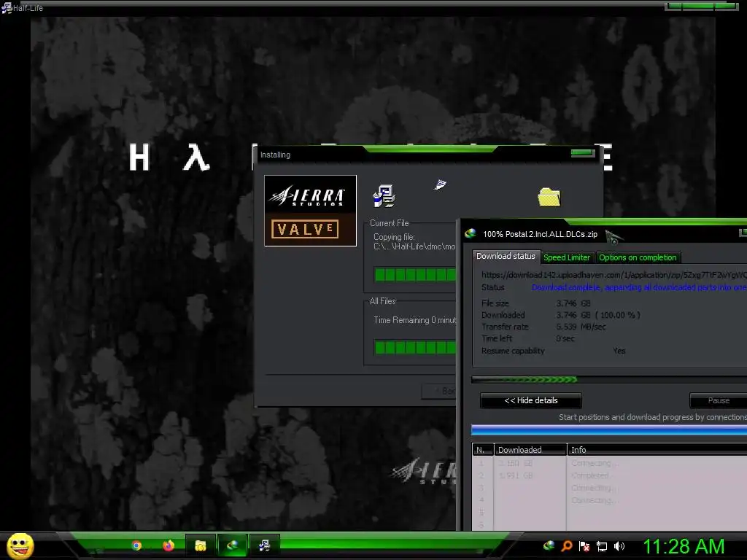Open the Options on completion tab

pos(638,257)
